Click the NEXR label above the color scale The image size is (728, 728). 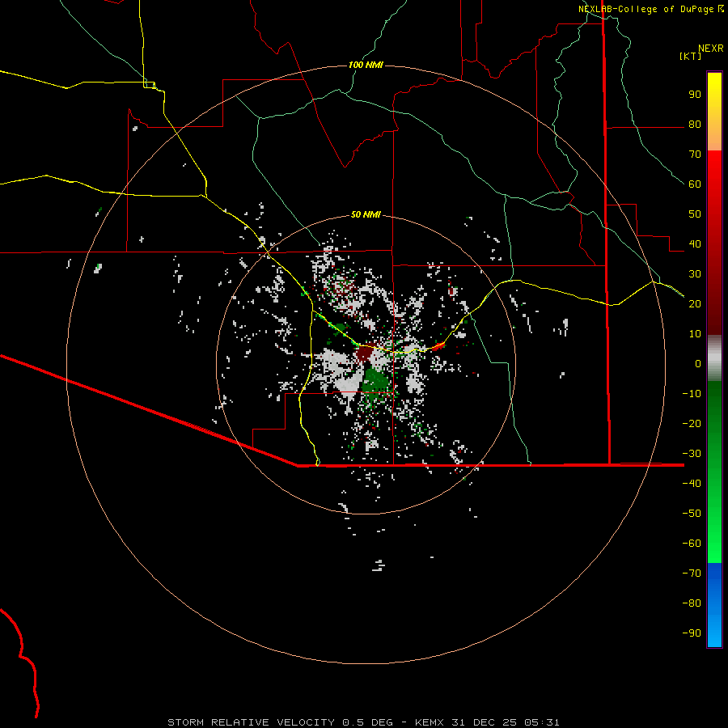click(710, 49)
